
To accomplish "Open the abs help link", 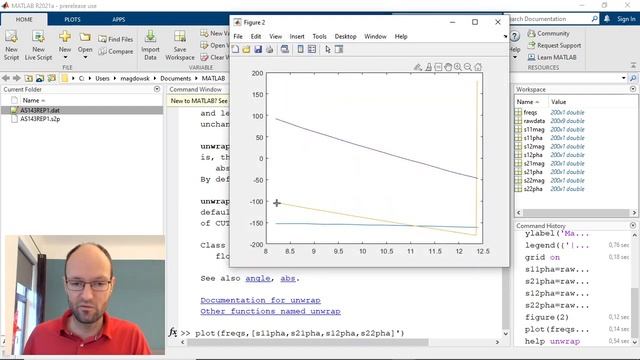I will click(x=288, y=278).
